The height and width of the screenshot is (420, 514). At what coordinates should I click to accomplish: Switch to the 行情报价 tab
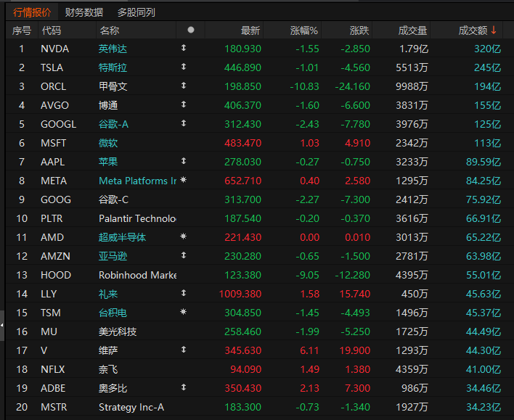pyautogui.click(x=32, y=12)
